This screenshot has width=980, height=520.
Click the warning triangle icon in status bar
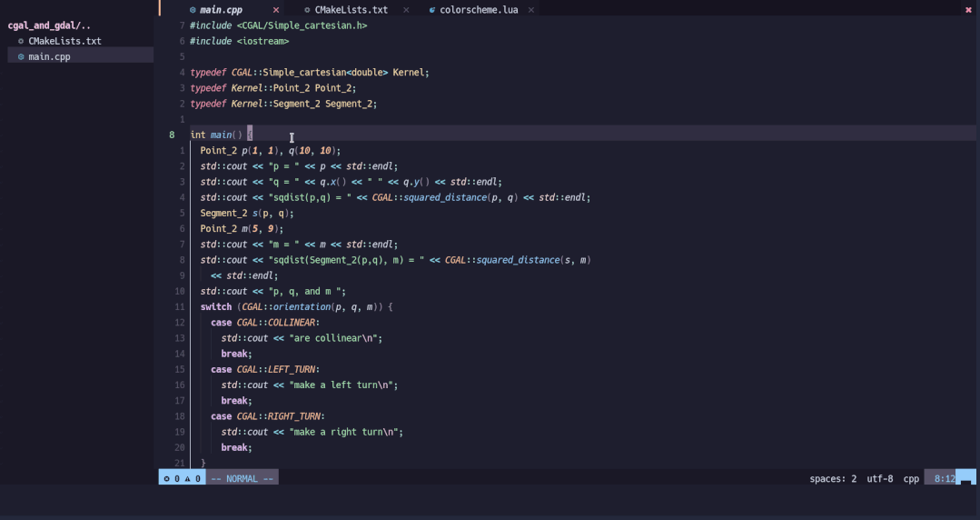[x=187, y=479]
